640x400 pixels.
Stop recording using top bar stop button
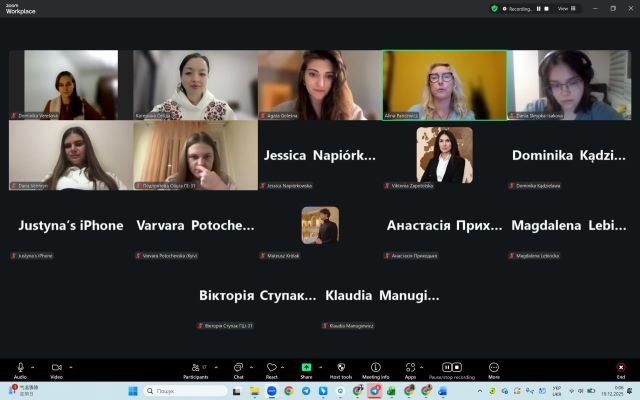(548, 8)
